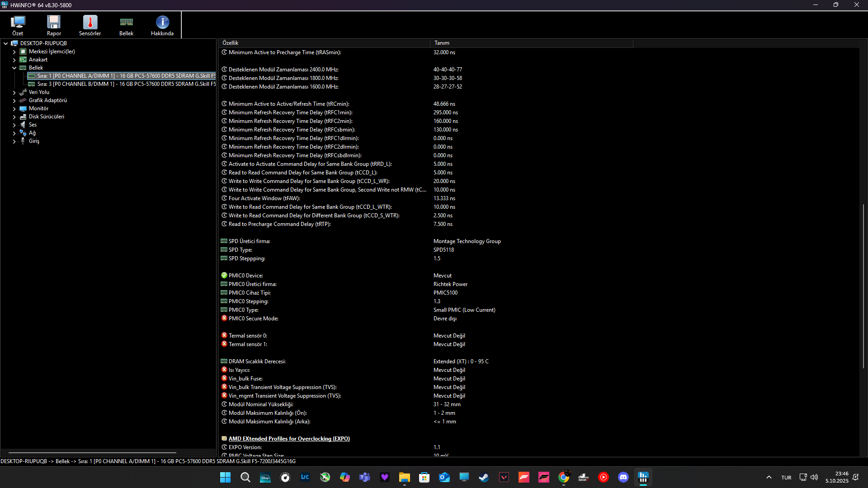The width and height of the screenshot is (868, 488).
Task: Open Discord from the taskbar
Action: (623, 477)
